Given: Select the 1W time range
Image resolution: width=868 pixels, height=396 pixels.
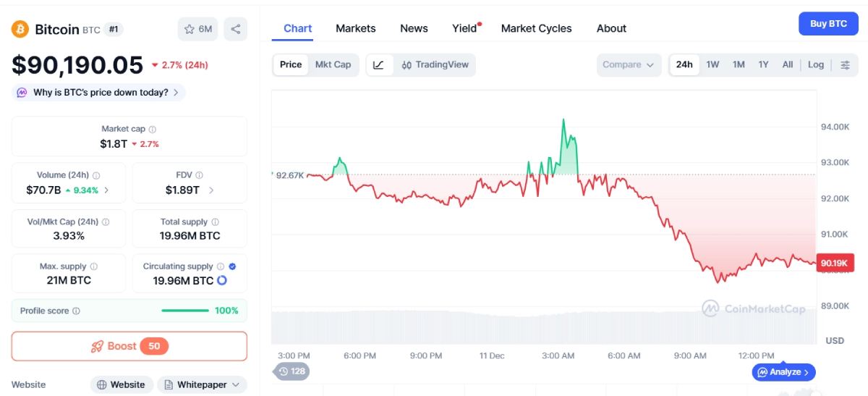Looking at the screenshot, I should [x=712, y=64].
